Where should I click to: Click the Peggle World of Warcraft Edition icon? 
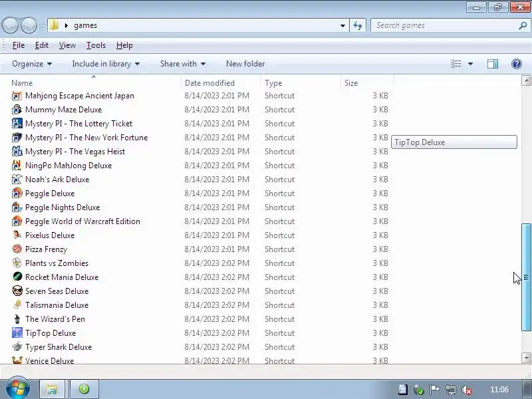(x=17, y=221)
